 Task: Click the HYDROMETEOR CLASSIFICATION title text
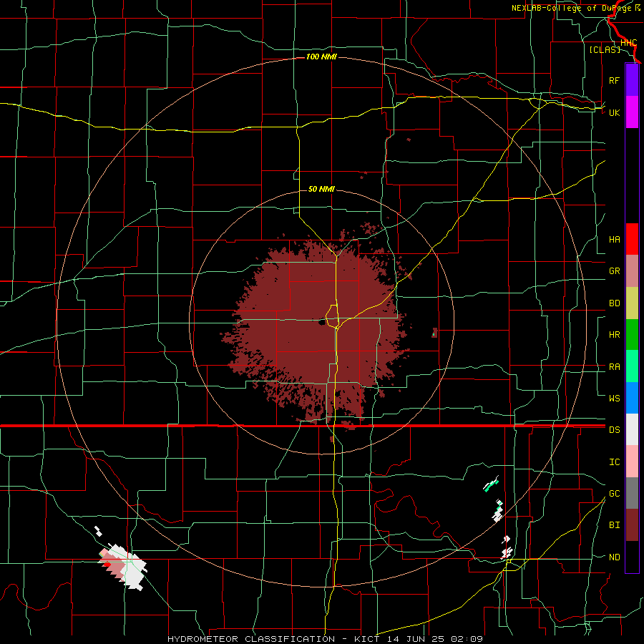(x=251, y=639)
